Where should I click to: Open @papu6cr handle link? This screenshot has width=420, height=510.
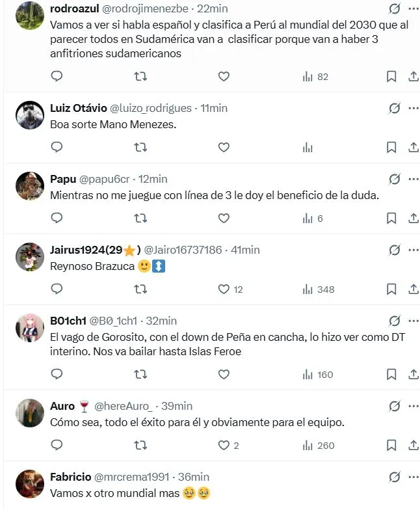point(104,179)
